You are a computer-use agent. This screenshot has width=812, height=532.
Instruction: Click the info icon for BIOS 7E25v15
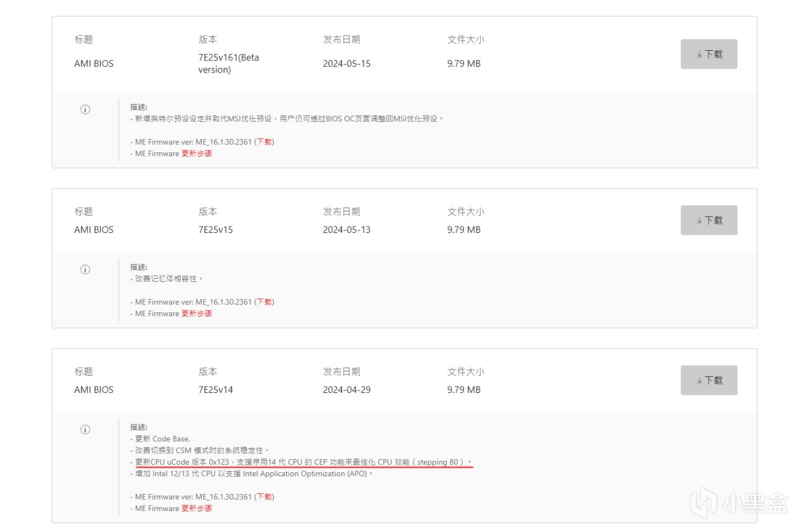click(x=85, y=269)
